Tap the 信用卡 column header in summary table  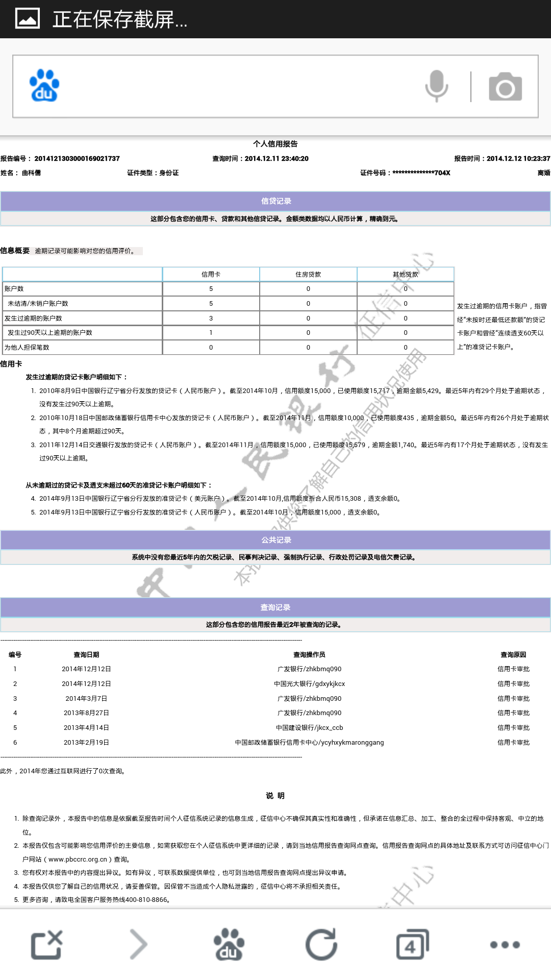211,275
